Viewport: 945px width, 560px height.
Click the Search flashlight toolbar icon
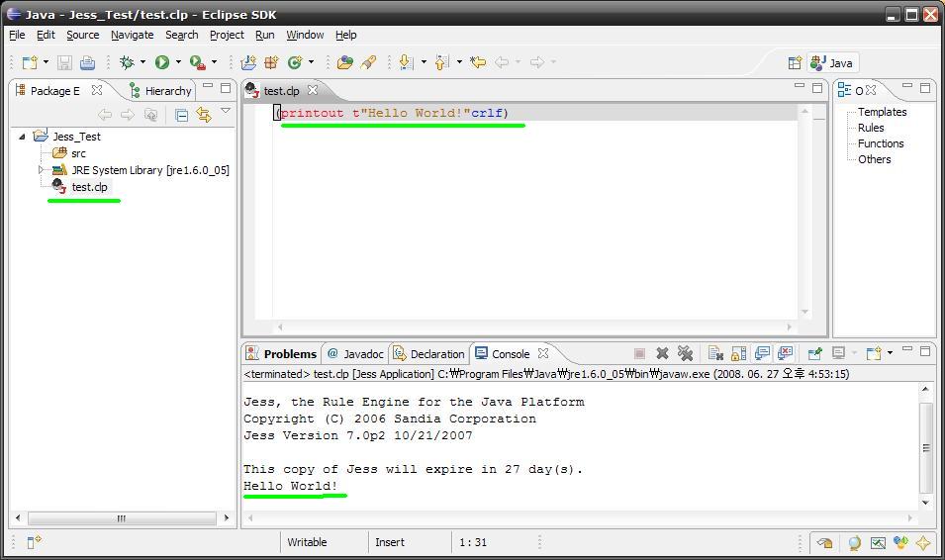click(x=369, y=62)
